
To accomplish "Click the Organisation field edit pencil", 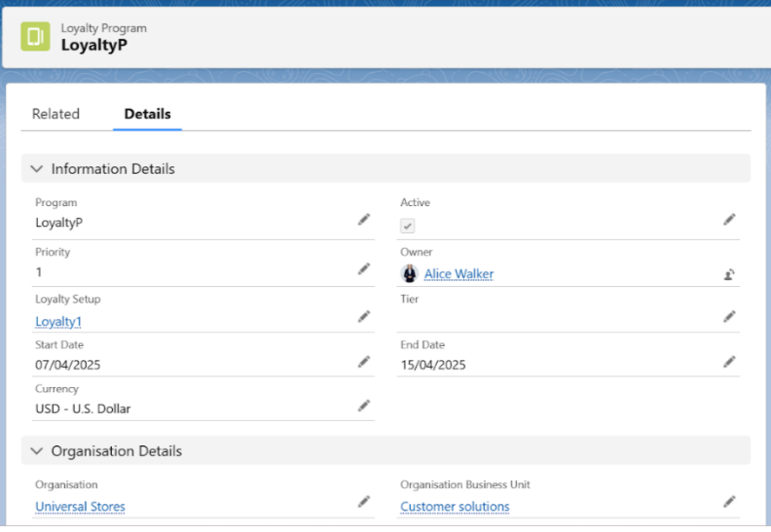I will coord(364,502).
